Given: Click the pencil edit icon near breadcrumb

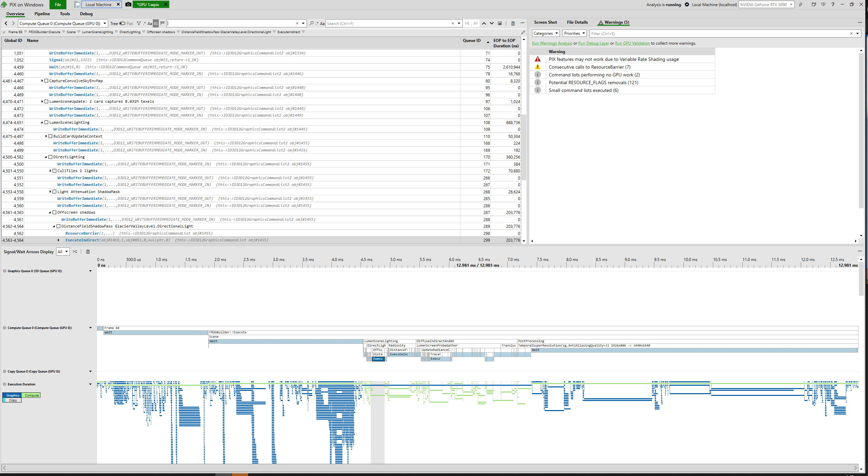Looking at the screenshot, I should (x=523, y=32).
